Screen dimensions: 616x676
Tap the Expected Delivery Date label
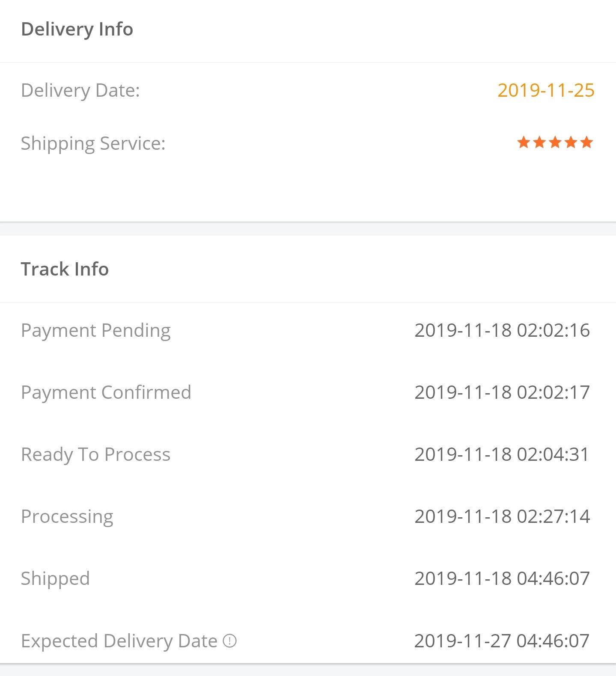coord(119,641)
